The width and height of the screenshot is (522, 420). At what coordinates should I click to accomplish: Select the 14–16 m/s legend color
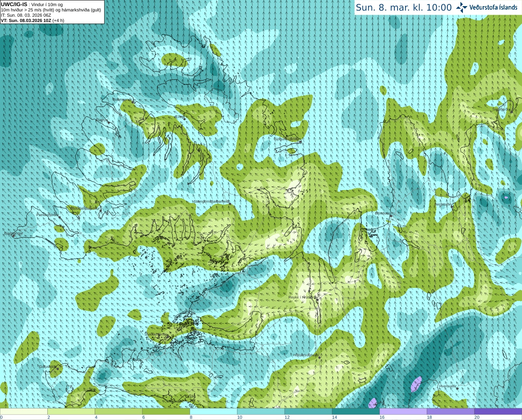pos(356,411)
